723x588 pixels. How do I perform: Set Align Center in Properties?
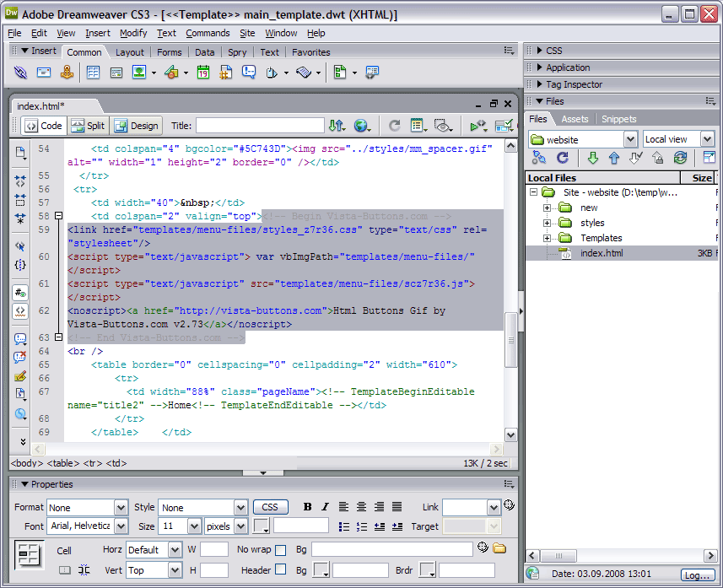[x=361, y=507]
